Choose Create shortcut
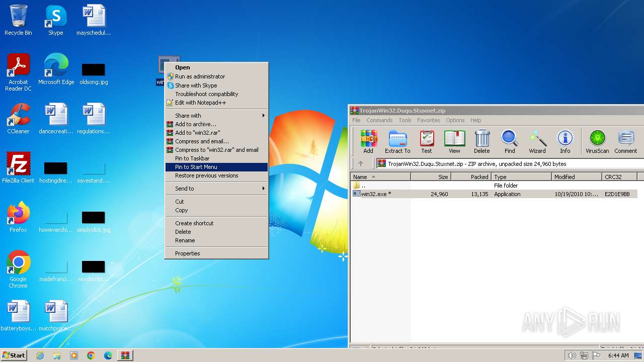 217,223
